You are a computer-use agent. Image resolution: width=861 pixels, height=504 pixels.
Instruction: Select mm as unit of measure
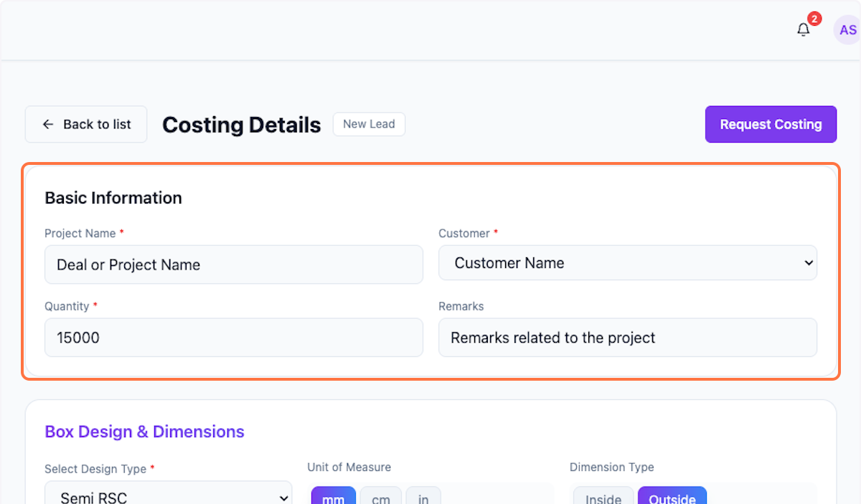pos(334,497)
